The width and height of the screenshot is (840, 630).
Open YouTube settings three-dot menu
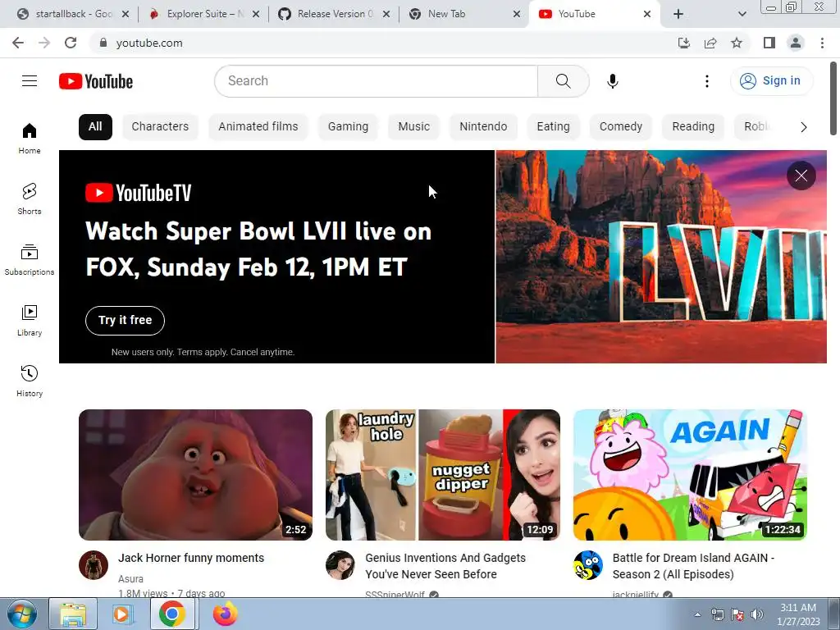point(706,81)
